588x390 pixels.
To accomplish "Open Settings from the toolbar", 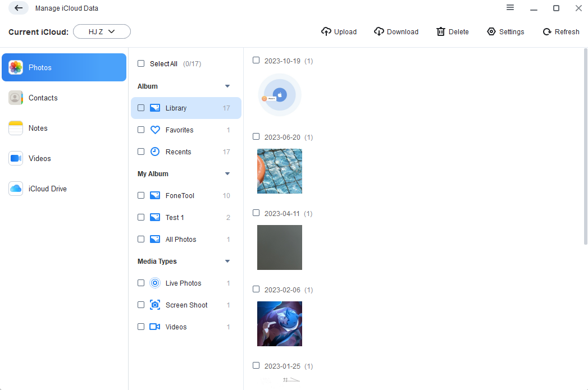I will tap(491, 31).
